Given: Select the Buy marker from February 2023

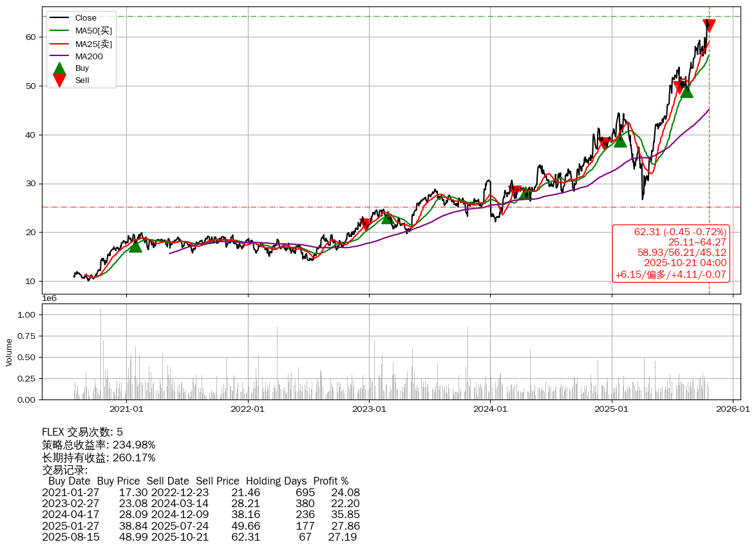Looking at the screenshot, I should pyautogui.click(x=387, y=218).
